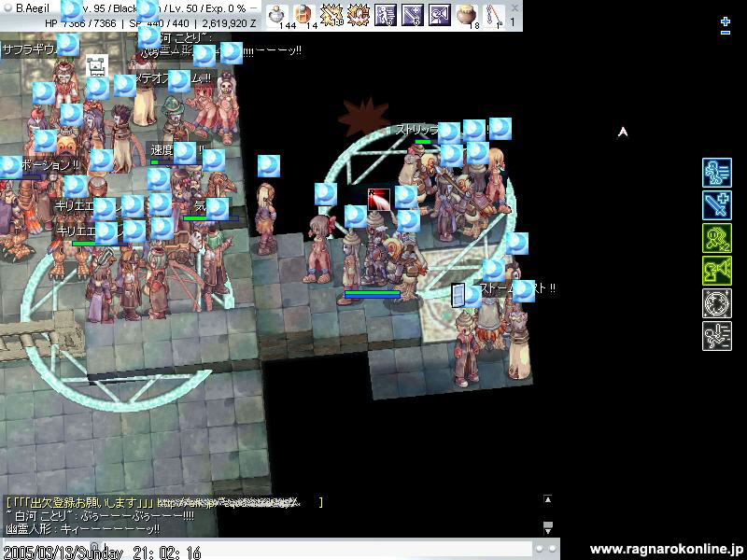Click the ポーション !! shout label
Viewport: 747px width, 560px height.
click(50, 165)
